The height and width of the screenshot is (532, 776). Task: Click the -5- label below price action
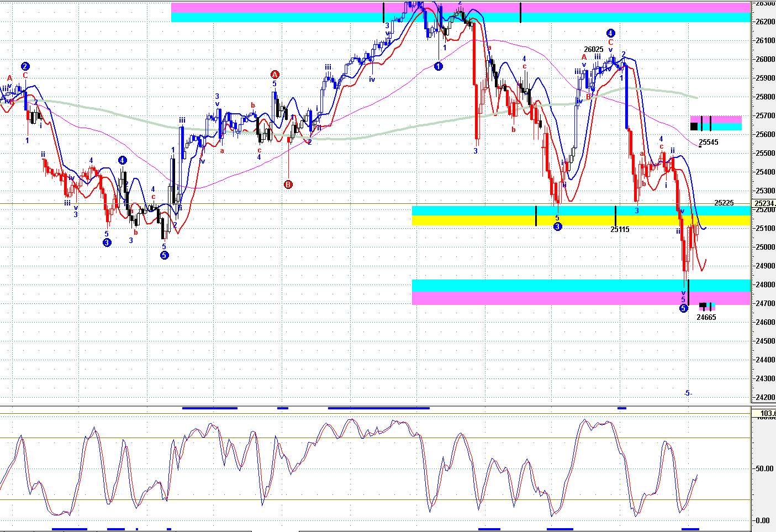coord(688,393)
